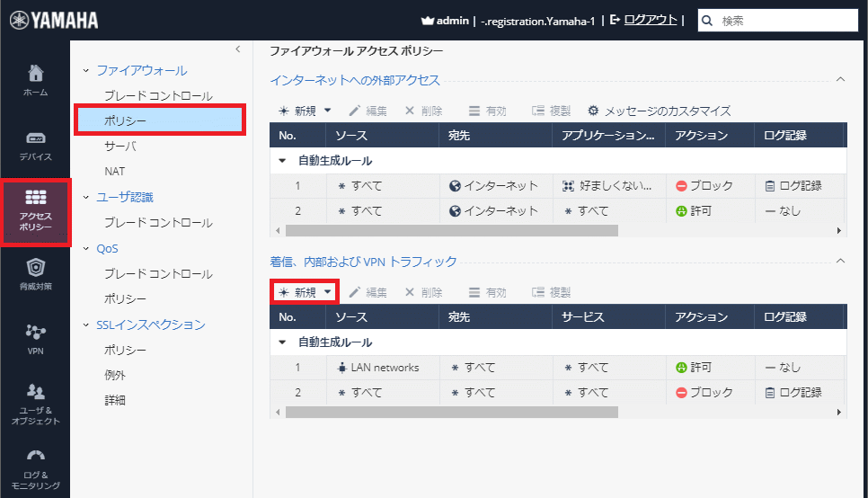Click メッセージのカスタマイズ gear button
Screen dimensions: 868x498
click(x=659, y=111)
